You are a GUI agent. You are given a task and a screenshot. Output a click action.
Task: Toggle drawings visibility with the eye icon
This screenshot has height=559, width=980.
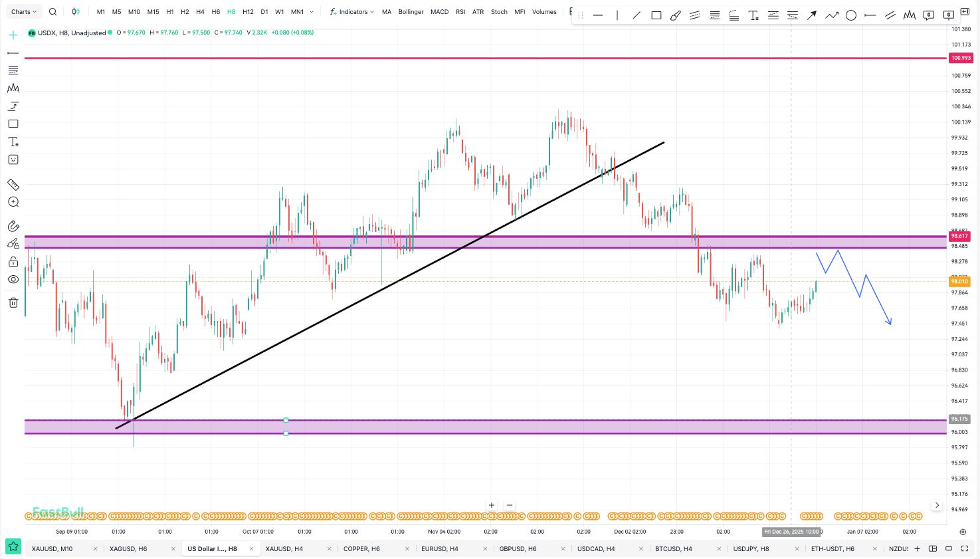13,280
